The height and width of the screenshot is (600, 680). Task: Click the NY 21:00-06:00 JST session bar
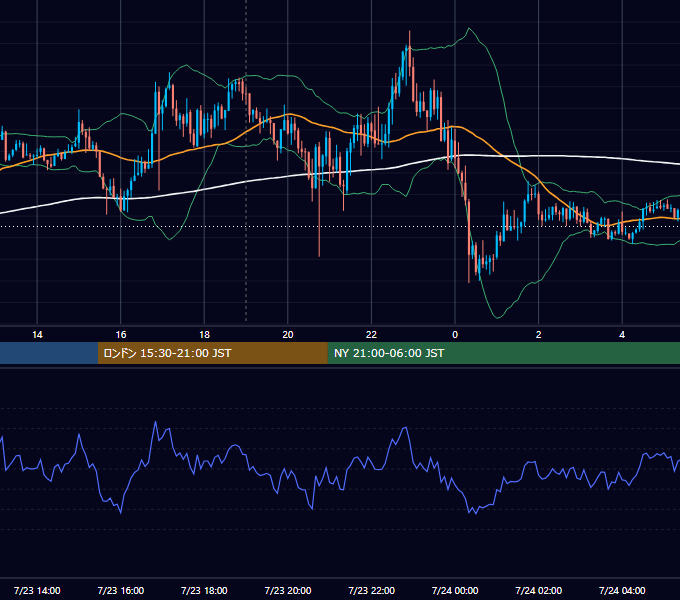(x=503, y=353)
